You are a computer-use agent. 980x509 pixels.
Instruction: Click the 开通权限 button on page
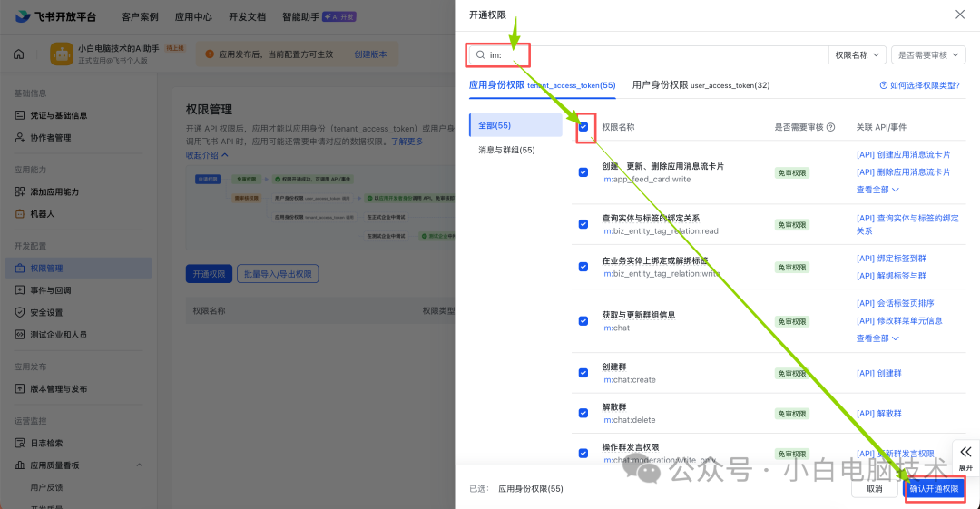(209, 274)
